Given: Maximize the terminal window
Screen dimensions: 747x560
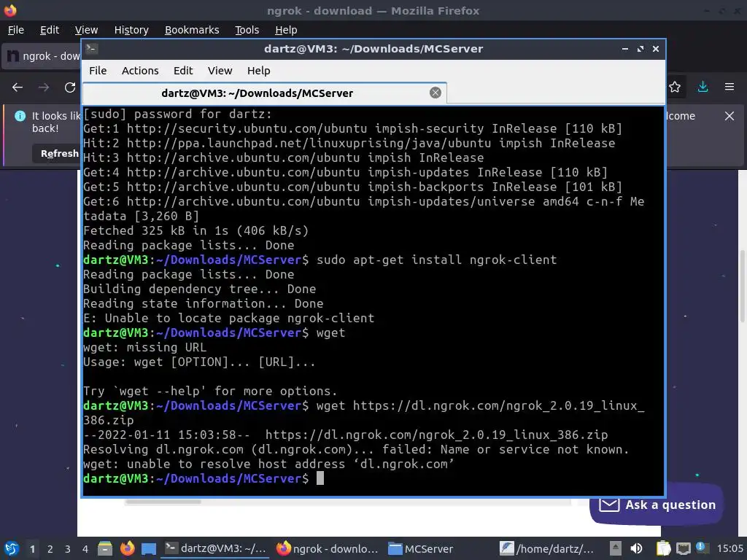Looking at the screenshot, I should point(640,49).
